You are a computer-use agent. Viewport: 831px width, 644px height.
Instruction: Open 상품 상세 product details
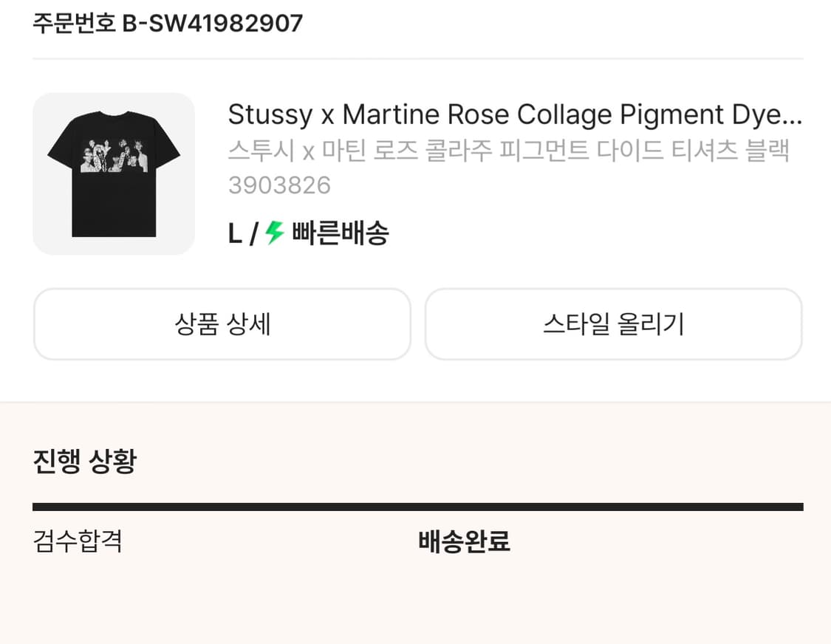[222, 324]
